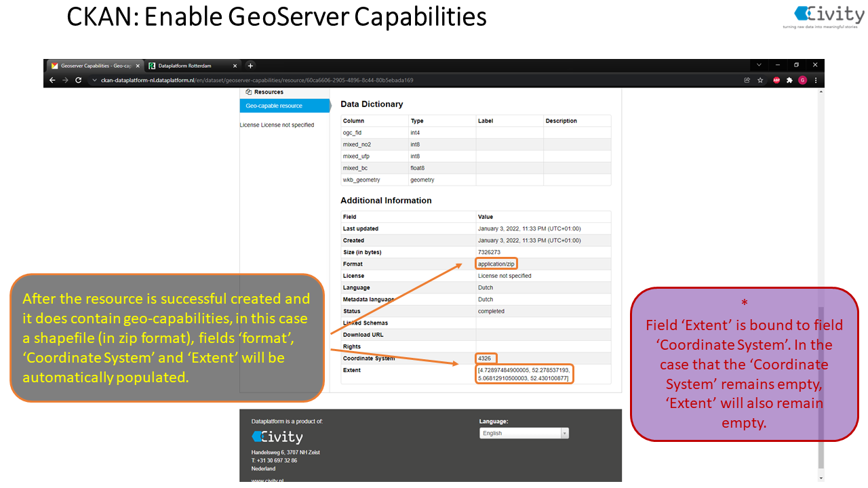Click the Last updated date value
Image resolution: width=868 pixels, height=488 pixels.
[x=529, y=228]
